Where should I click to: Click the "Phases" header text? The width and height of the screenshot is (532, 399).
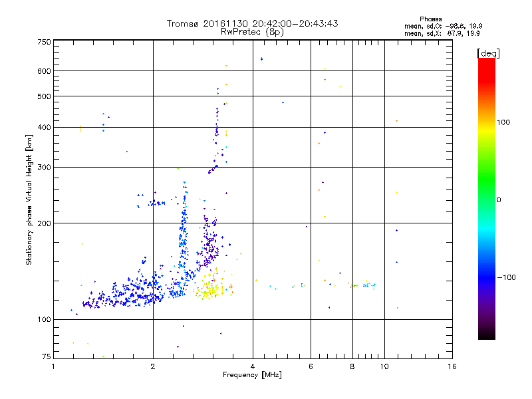[x=430, y=19]
